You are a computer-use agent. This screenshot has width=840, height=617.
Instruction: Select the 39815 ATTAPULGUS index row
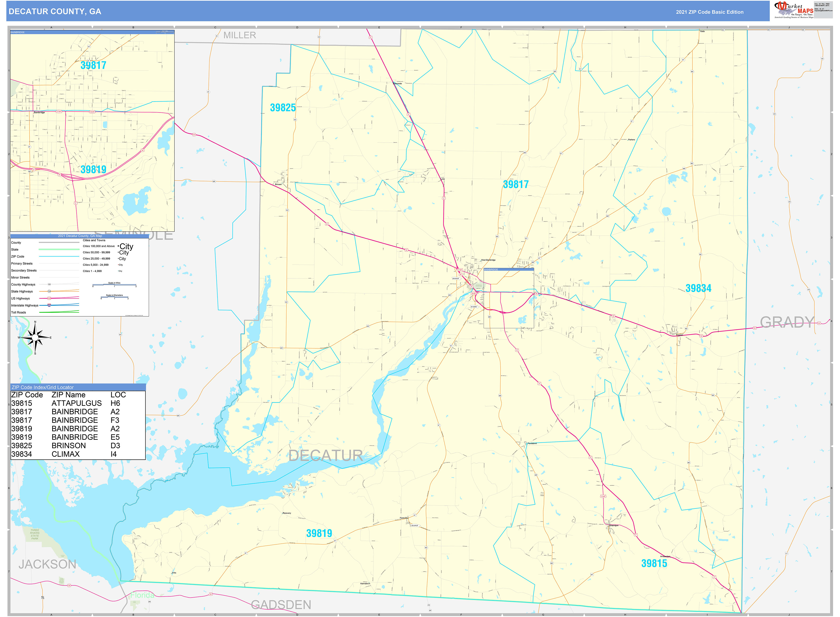click(78, 403)
